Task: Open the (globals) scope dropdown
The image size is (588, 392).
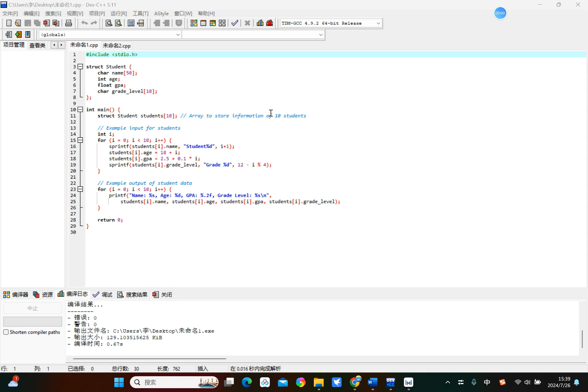Action: (x=177, y=35)
